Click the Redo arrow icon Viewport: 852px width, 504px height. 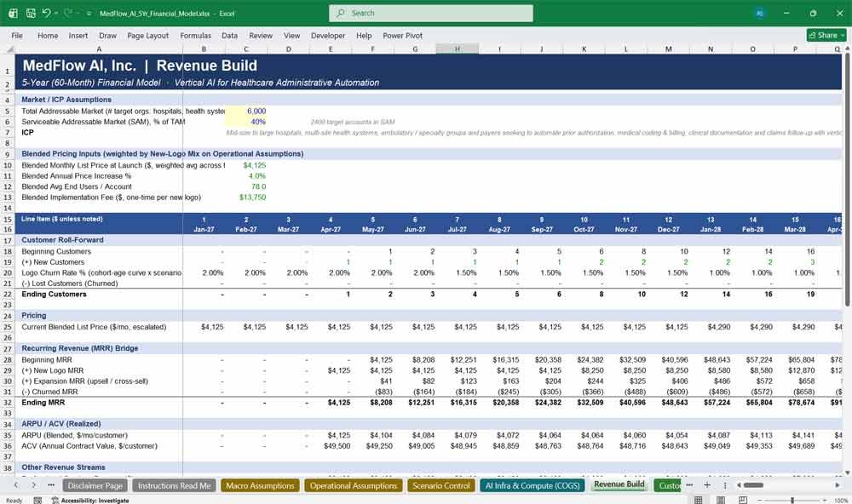pos(68,13)
